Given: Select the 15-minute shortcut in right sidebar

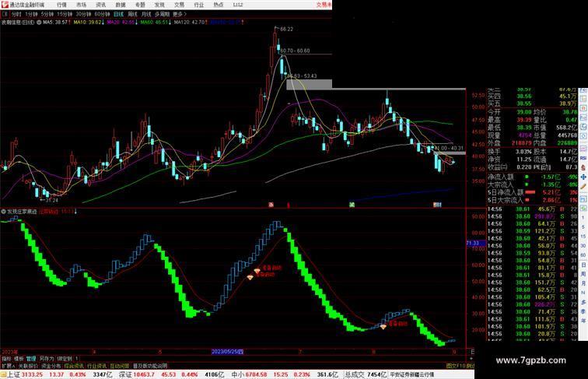Looking at the screenshot, I should click(583, 237).
